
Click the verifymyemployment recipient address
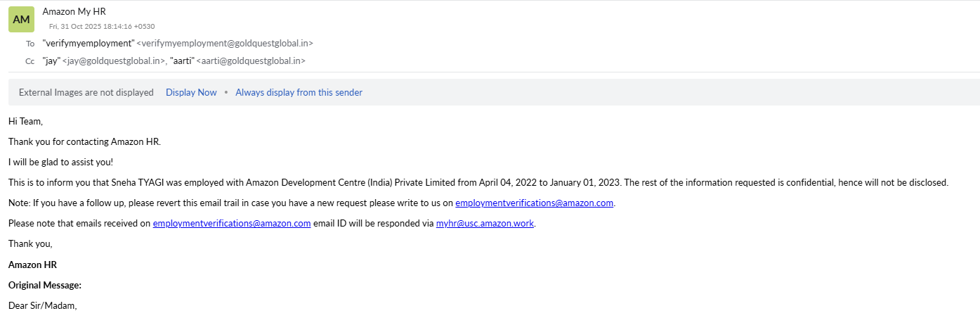pos(177,43)
